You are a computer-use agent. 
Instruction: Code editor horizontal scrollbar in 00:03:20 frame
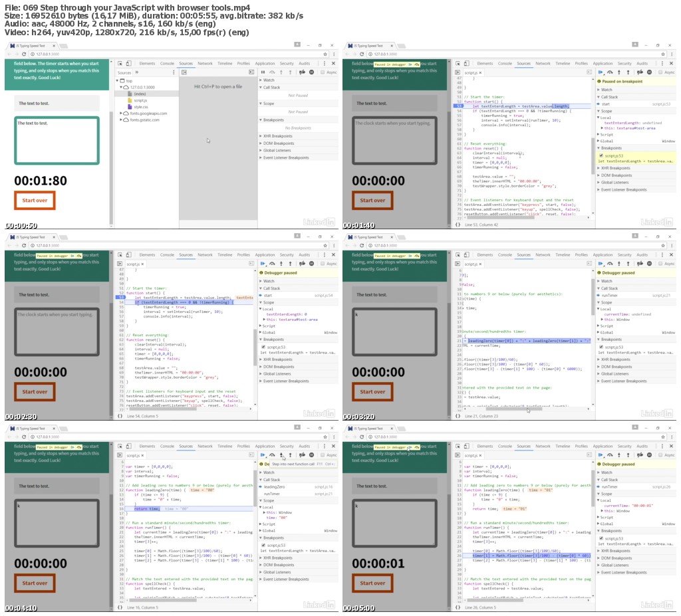pyautogui.click(x=514, y=409)
